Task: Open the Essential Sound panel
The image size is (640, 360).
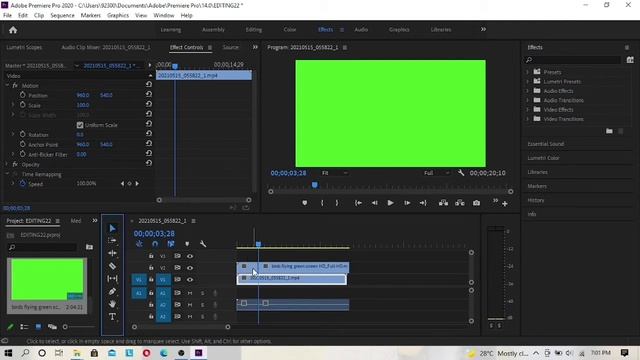Action: 545,144
